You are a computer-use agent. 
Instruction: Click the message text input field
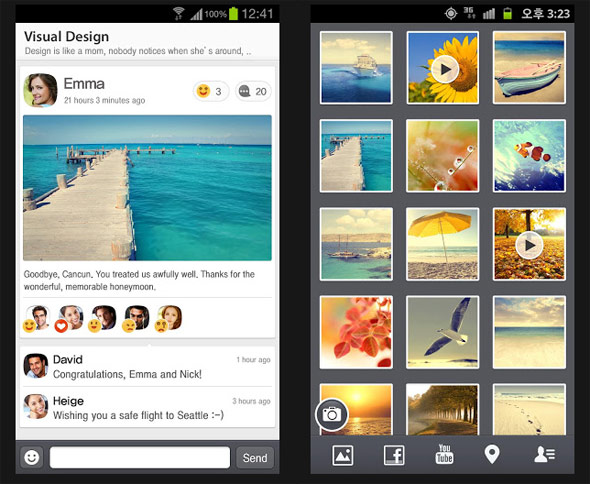(140, 458)
